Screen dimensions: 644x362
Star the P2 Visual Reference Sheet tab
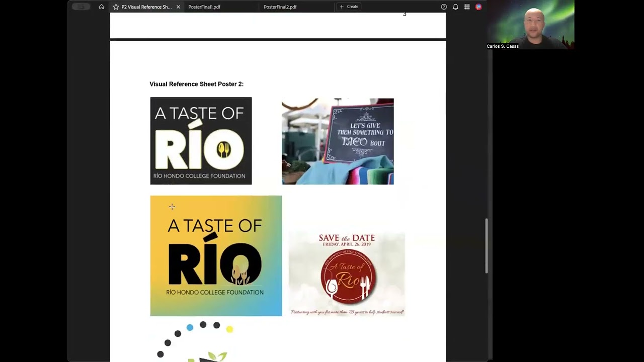point(116,7)
